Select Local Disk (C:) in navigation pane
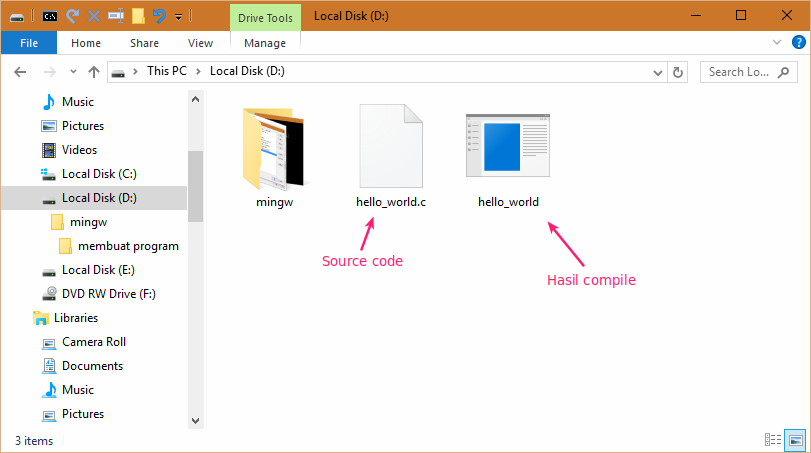811x453 pixels. coord(99,174)
